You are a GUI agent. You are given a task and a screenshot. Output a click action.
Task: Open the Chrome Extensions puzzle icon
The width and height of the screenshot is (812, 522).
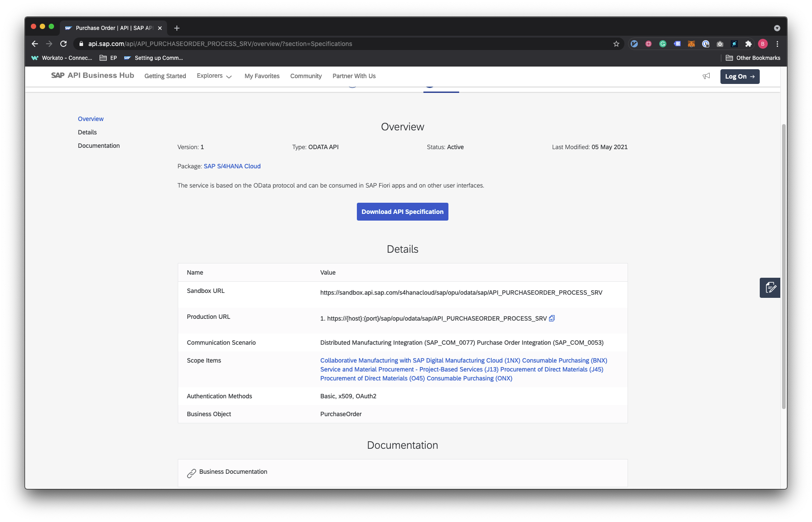pyautogui.click(x=749, y=44)
